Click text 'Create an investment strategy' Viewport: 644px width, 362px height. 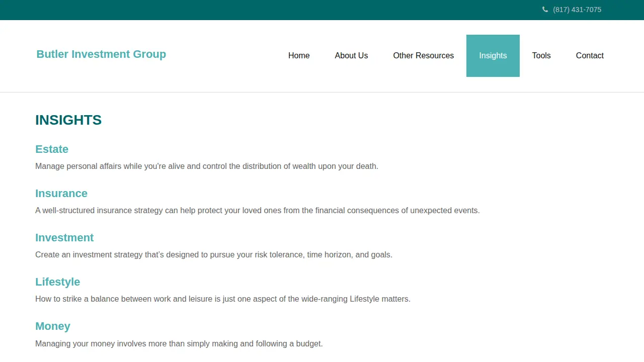tap(89, 255)
